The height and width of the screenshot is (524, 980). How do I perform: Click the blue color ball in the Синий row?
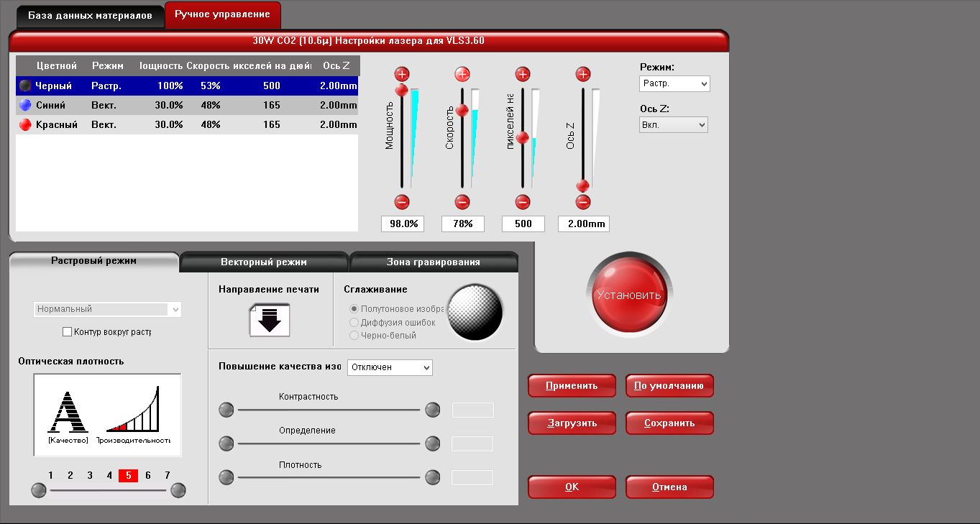click(x=25, y=105)
